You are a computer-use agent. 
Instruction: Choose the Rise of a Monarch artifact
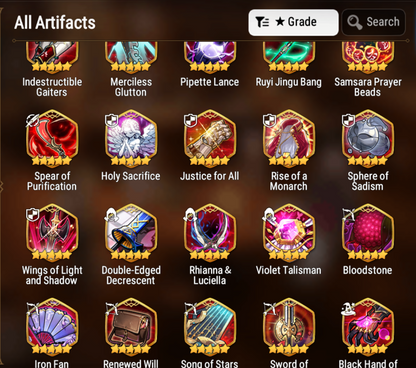[x=289, y=138]
